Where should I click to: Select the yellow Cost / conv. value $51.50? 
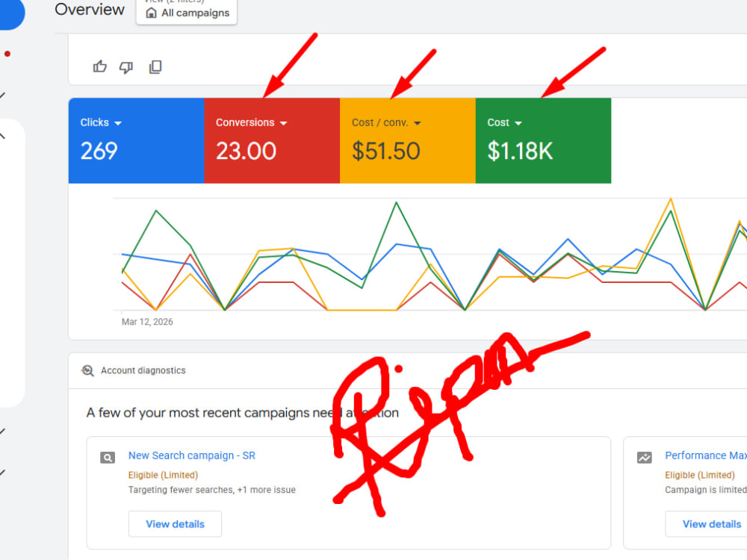[x=386, y=151]
